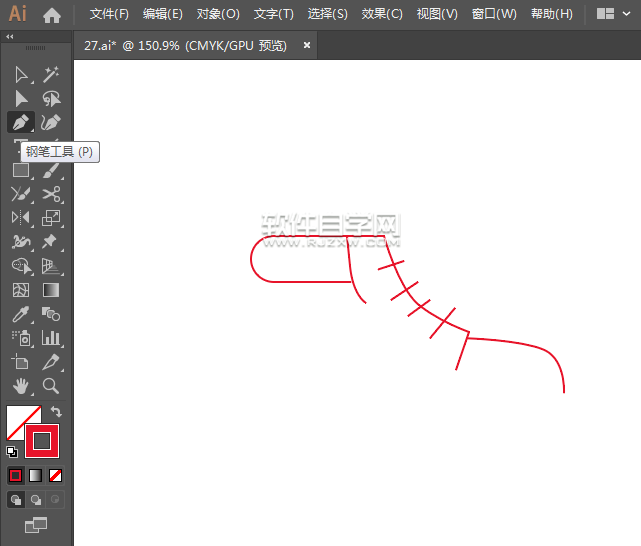
Task: Open the 文字(T) menu
Action: (x=273, y=14)
